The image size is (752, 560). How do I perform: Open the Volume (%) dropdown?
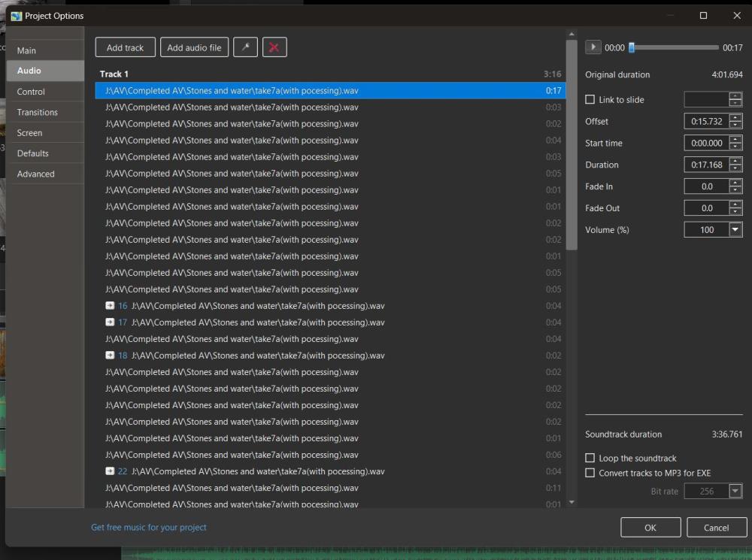(735, 230)
